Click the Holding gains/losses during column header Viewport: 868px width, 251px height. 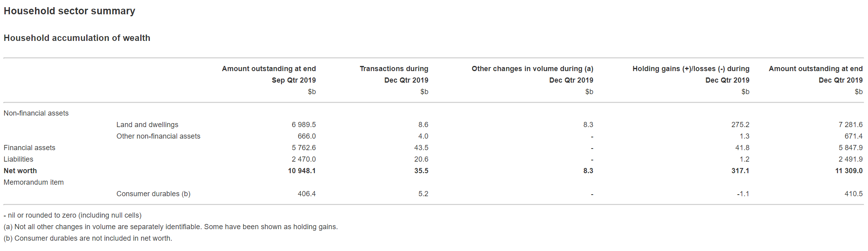point(691,69)
